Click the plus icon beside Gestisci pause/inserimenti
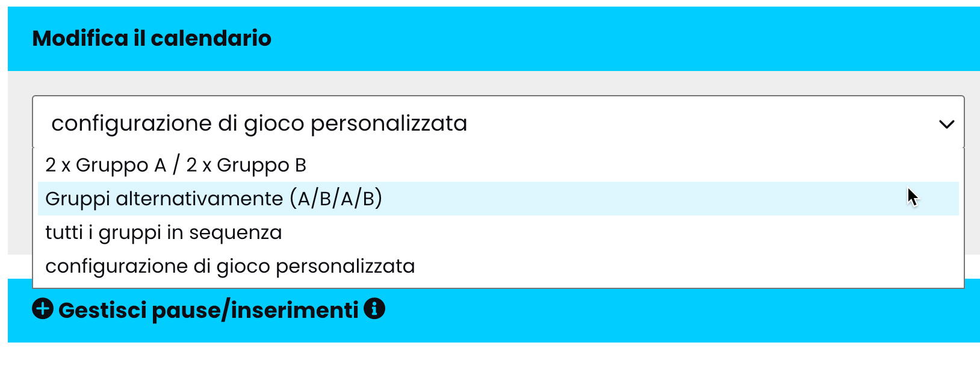This screenshot has height=366, width=980. click(43, 309)
